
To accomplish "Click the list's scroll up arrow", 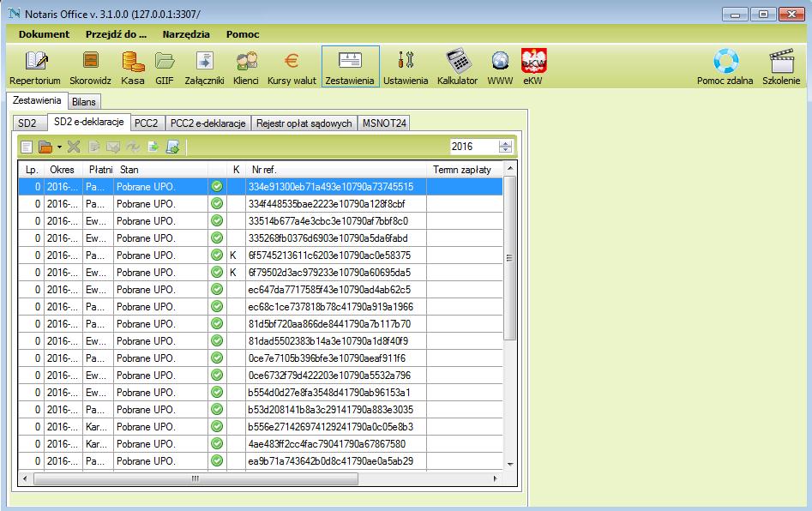I will pos(509,169).
